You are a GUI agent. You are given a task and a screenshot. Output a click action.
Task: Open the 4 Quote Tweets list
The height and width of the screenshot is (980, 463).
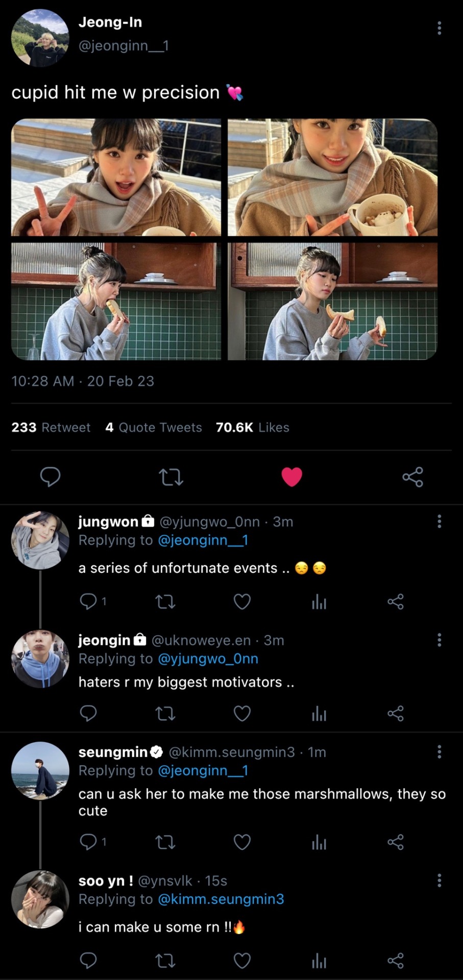click(154, 427)
